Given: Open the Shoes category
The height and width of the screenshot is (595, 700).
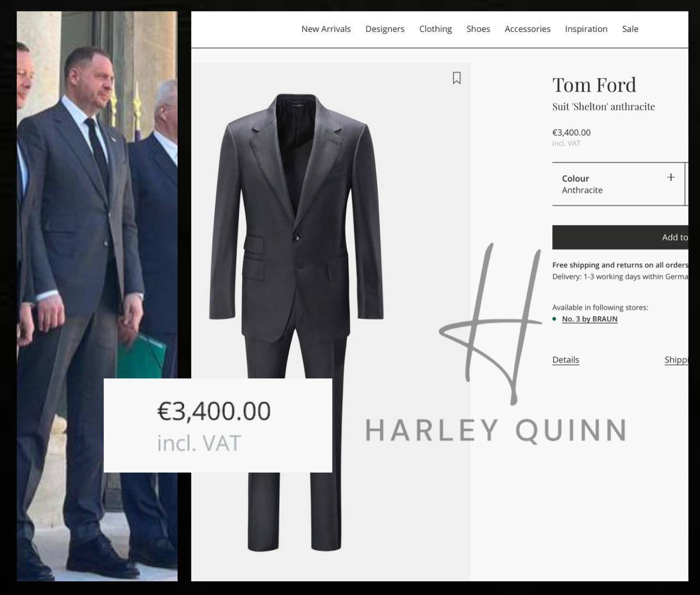Looking at the screenshot, I should [x=478, y=29].
